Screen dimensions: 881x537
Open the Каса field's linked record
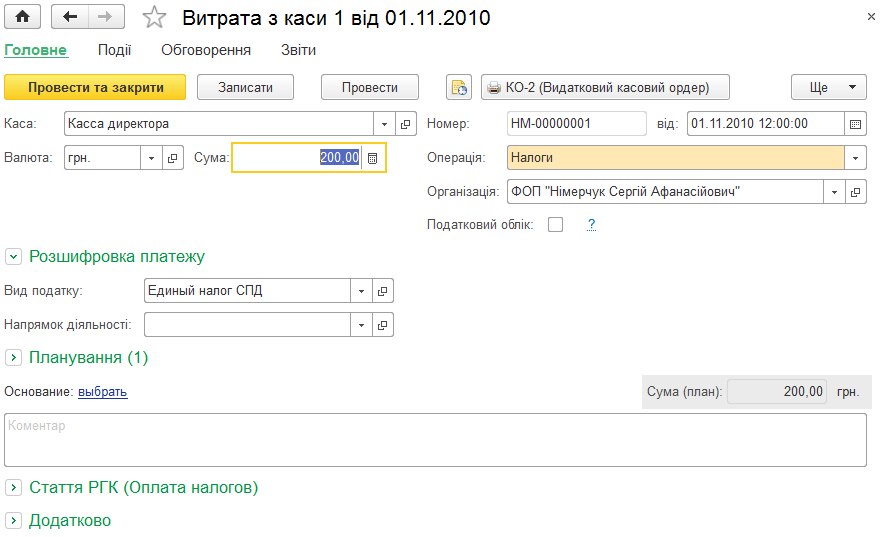pyautogui.click(x=405, y=124)
